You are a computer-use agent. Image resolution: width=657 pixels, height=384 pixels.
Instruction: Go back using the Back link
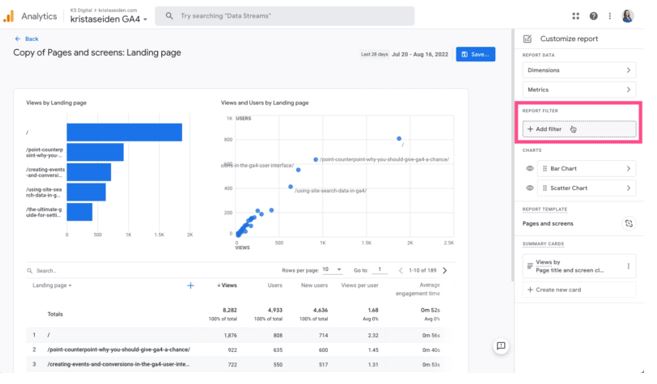tap(27, 39)
